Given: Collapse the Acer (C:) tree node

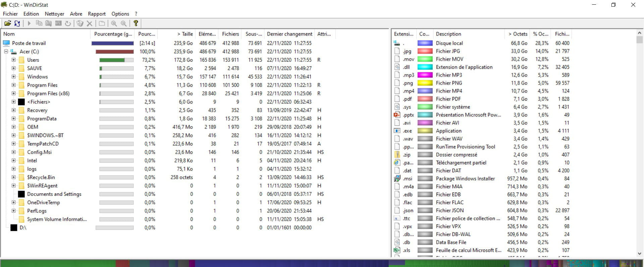Looking at the screenshot, I should [6, 51].
